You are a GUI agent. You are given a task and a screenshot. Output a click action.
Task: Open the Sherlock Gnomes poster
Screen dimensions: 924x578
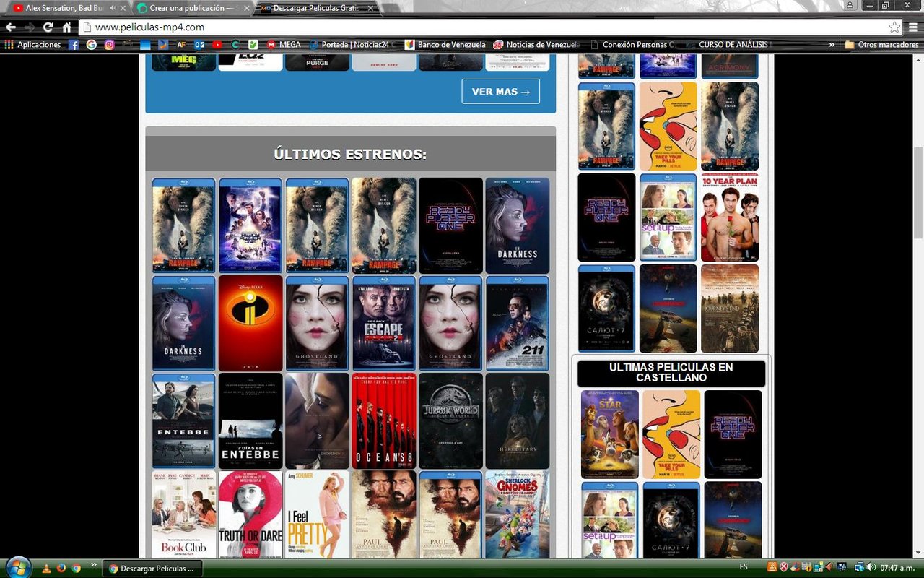(x=517, y=514)
